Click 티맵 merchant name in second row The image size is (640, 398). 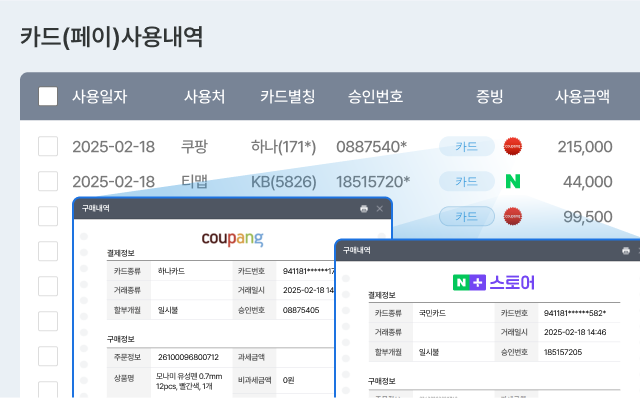194,182
